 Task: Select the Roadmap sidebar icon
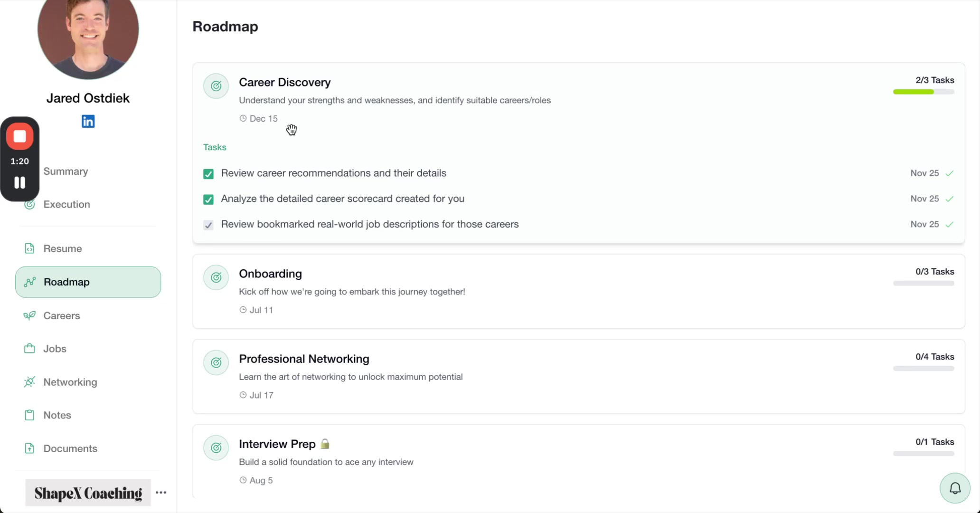click(x=29, y=282)
